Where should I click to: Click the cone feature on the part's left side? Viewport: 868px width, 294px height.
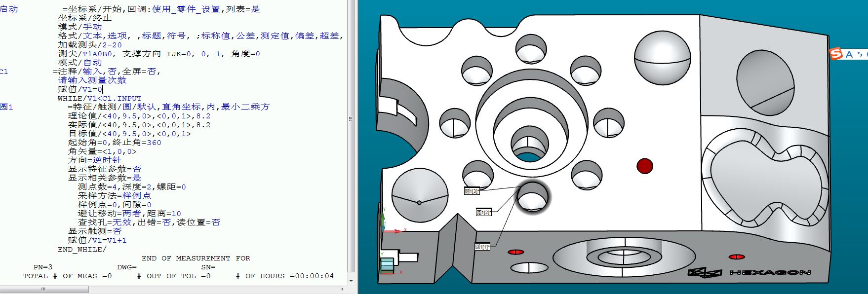420,197
